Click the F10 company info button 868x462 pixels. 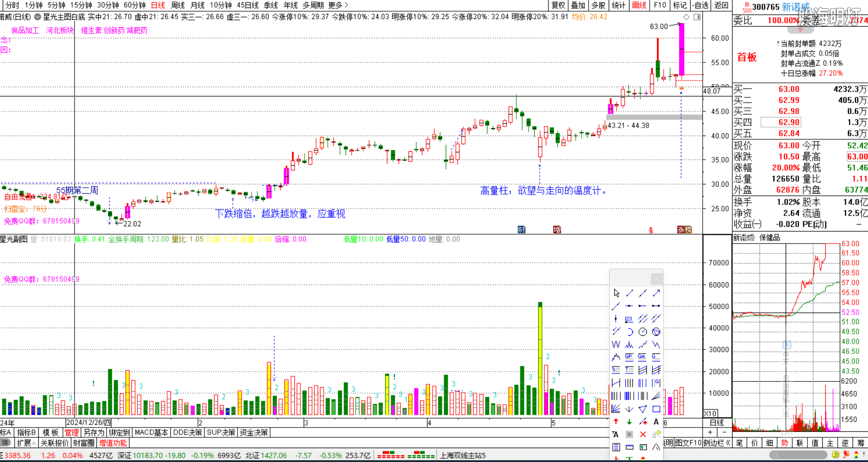click(x=659, y=5)
